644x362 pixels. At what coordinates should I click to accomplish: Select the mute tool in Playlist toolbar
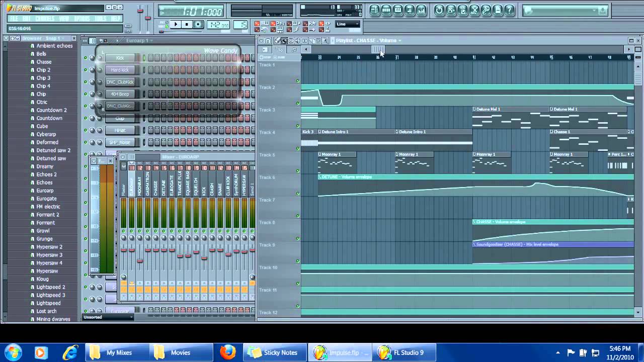click(x=297, y=41)
